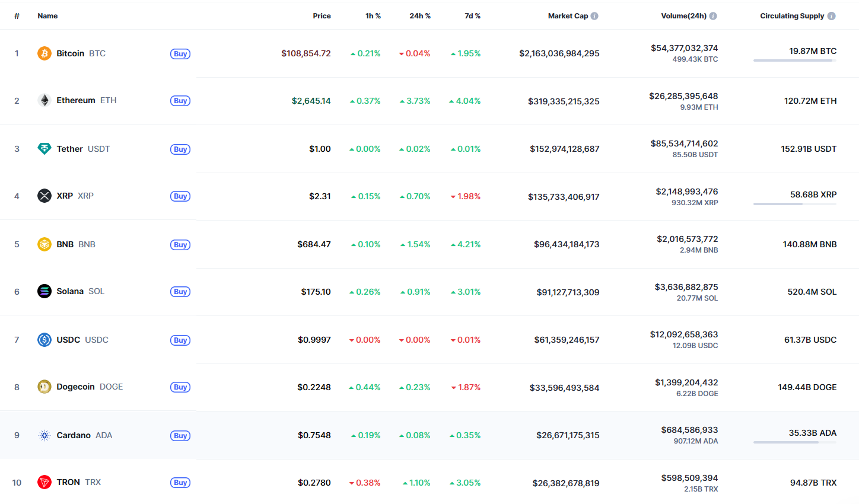Sort by 1h % column header
The height and width of the screenshot is (504, 859).
click(x=373, y=16)
